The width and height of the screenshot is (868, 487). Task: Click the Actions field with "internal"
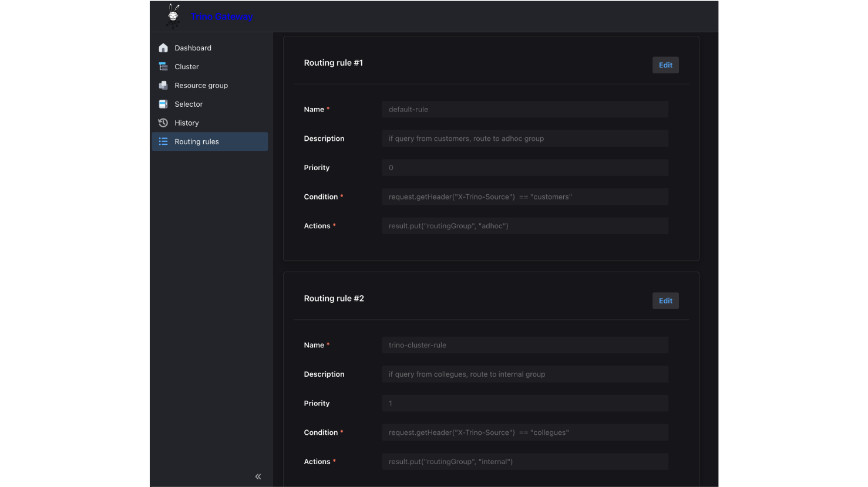pos(524,462)
